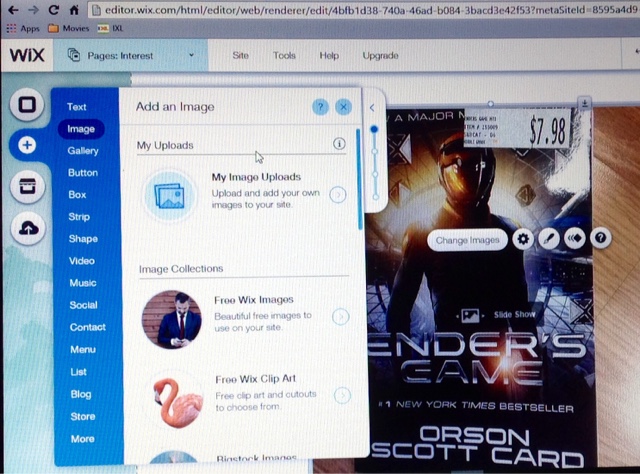Select Video in the Add menu
Viewport: 640px width, 474px height.
(82, 261)
